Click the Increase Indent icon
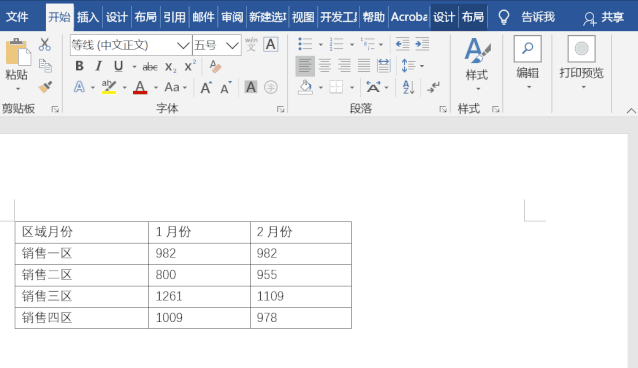Screen dimensions: 638x368 (422, 44)
